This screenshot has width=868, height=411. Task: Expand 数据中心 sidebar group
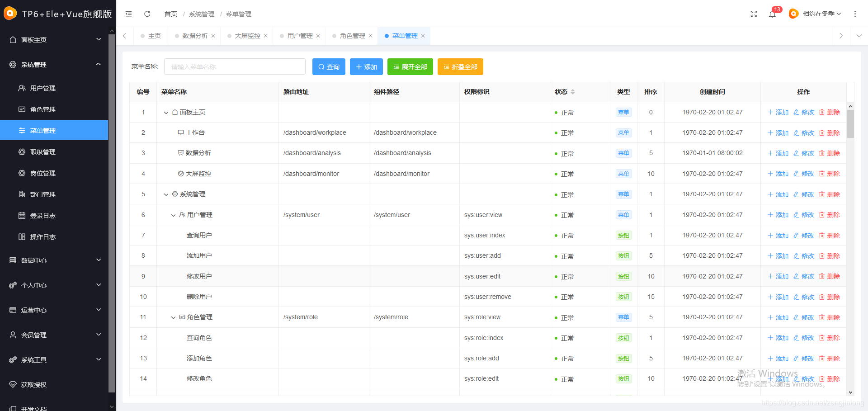click(x=54, y=260)
